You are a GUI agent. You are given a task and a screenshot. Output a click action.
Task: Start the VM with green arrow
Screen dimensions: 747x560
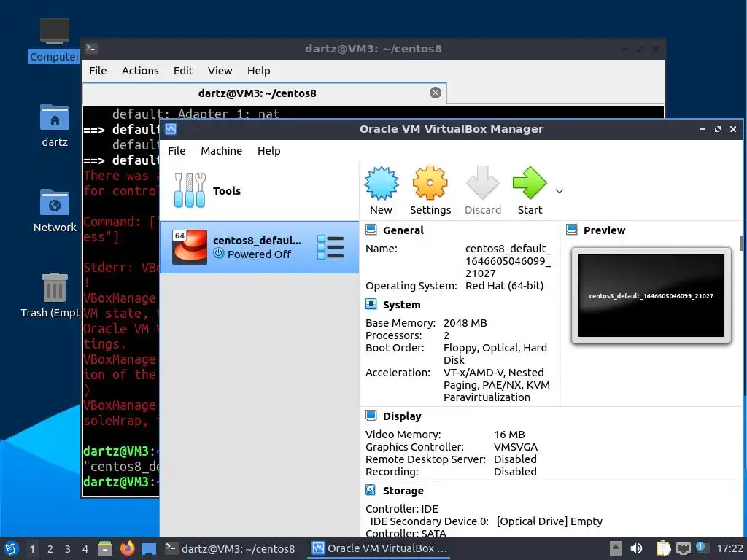point(530,183)
